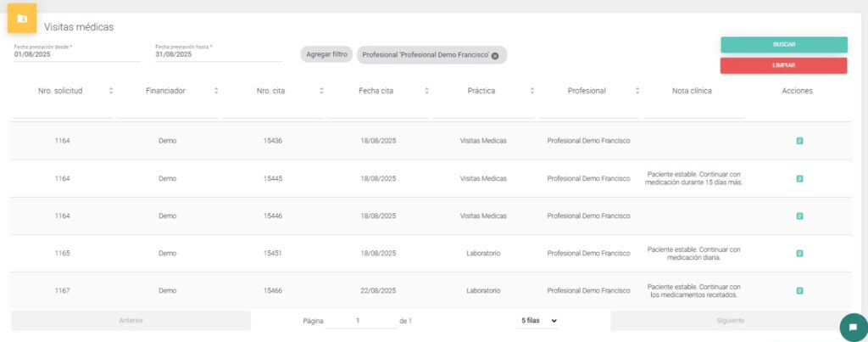Expand the 5 filas rows-per-page dropdown
This screenshot has width=868, height=342.
point(537,321)
